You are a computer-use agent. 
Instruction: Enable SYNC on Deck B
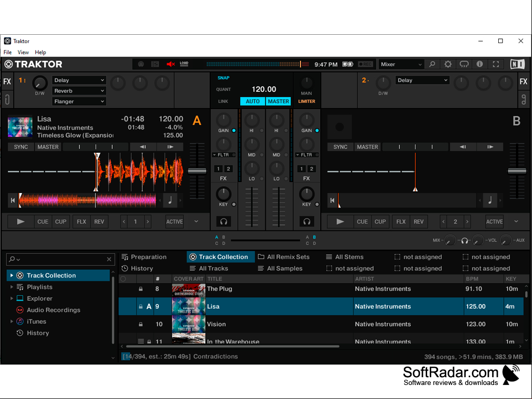pos(340,147)
